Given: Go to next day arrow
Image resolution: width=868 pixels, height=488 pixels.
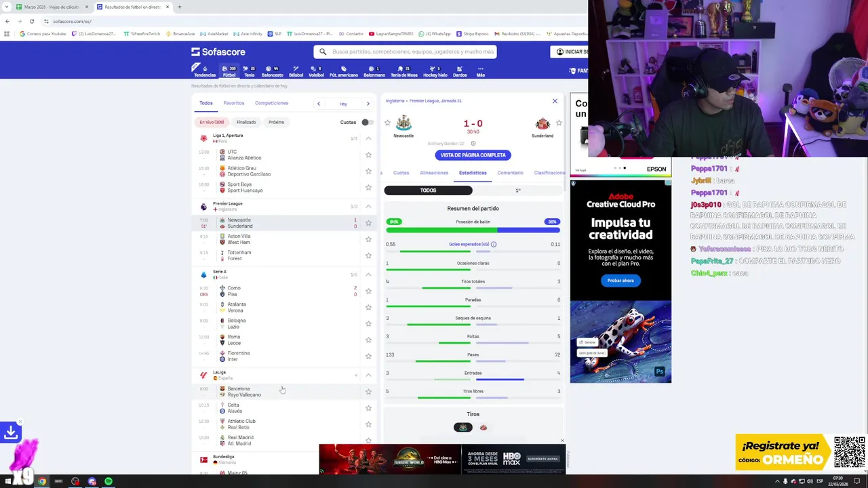Looking at the screenshot, I should click(368, 104).
